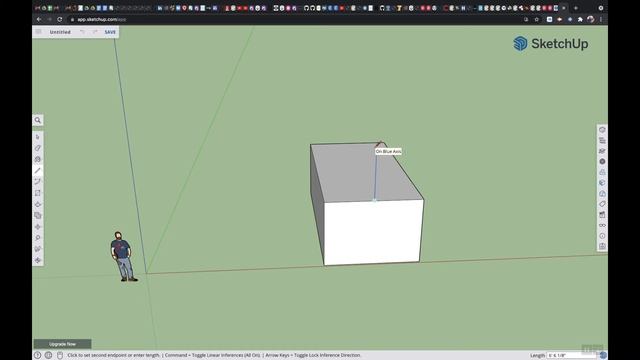This screenshot has height=360, width=640.
Task: Click the mouse hints status icon
Action: click(x=60, y=355)
